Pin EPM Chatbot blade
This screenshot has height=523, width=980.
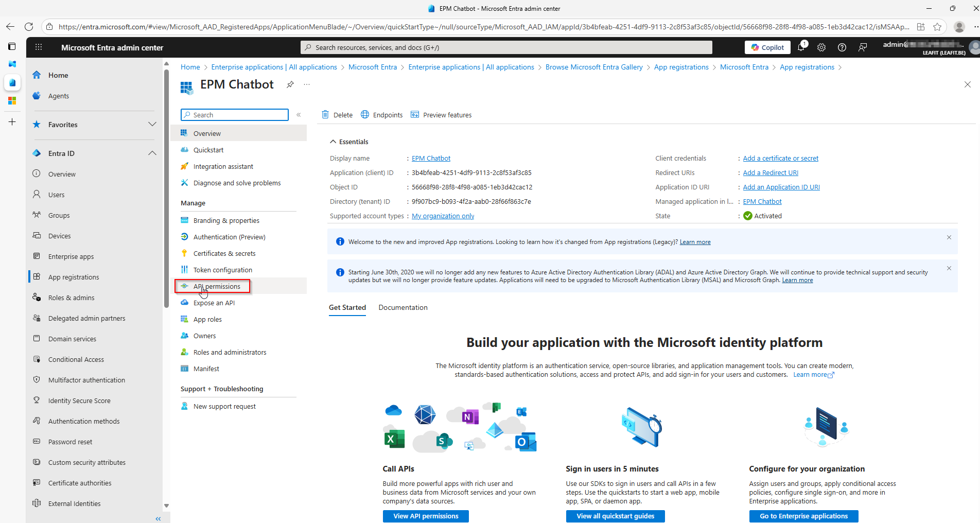coord(290,84)
